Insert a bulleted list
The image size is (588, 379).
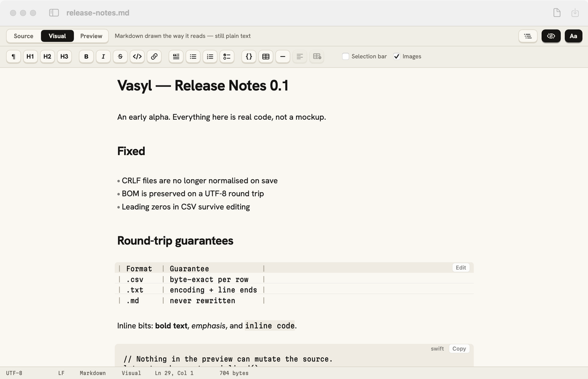coord(193,56)
